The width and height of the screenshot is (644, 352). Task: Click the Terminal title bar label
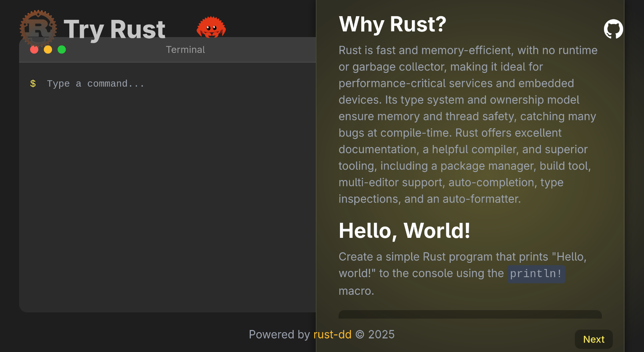coord(185,50)
